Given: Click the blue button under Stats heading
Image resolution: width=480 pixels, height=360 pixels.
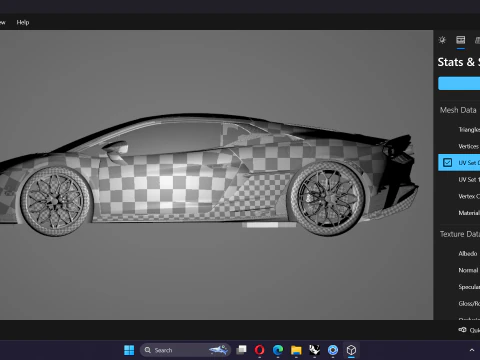Looking at the screenshot, I should 459,83.
